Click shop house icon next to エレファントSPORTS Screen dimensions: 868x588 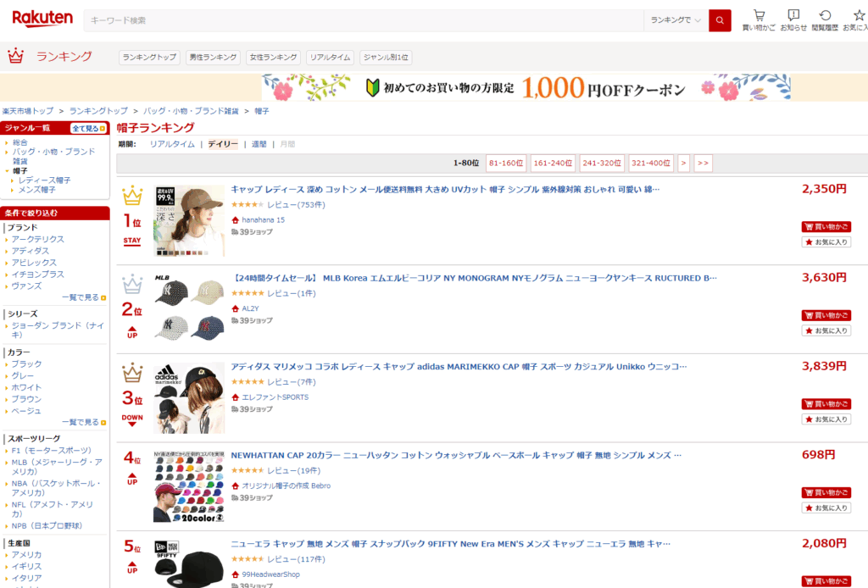[x=236, y=397]
